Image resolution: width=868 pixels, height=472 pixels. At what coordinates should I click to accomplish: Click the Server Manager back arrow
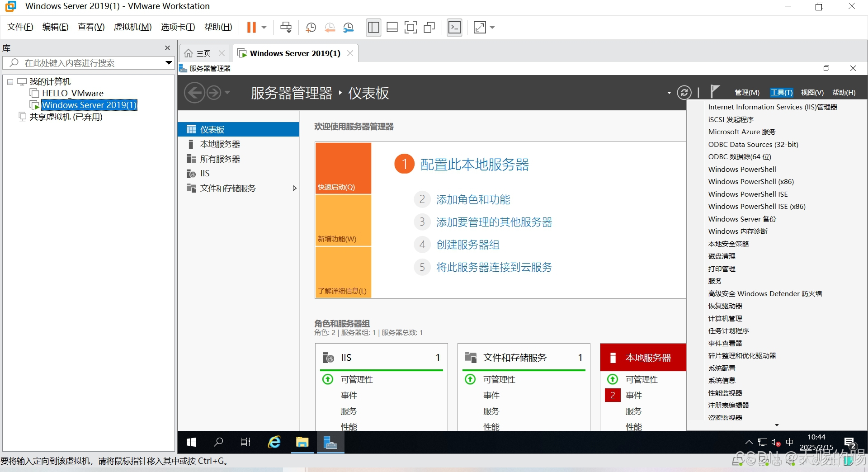pyautogui.click(x=195, y=93)
